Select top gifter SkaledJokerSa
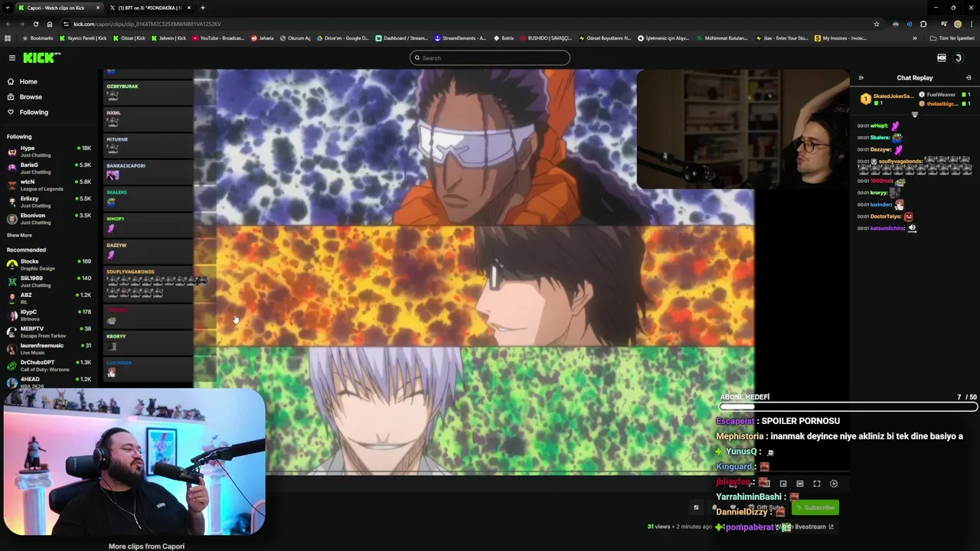The height and width of the screenshot is (551, 980). 887,99
